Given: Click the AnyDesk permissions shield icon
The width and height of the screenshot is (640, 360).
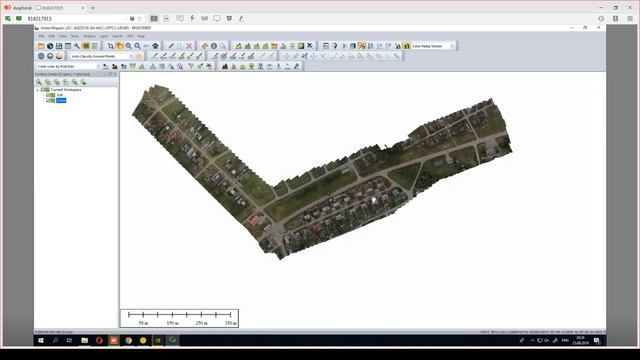Looking at the screenshot, I should (x=229, y=18).
